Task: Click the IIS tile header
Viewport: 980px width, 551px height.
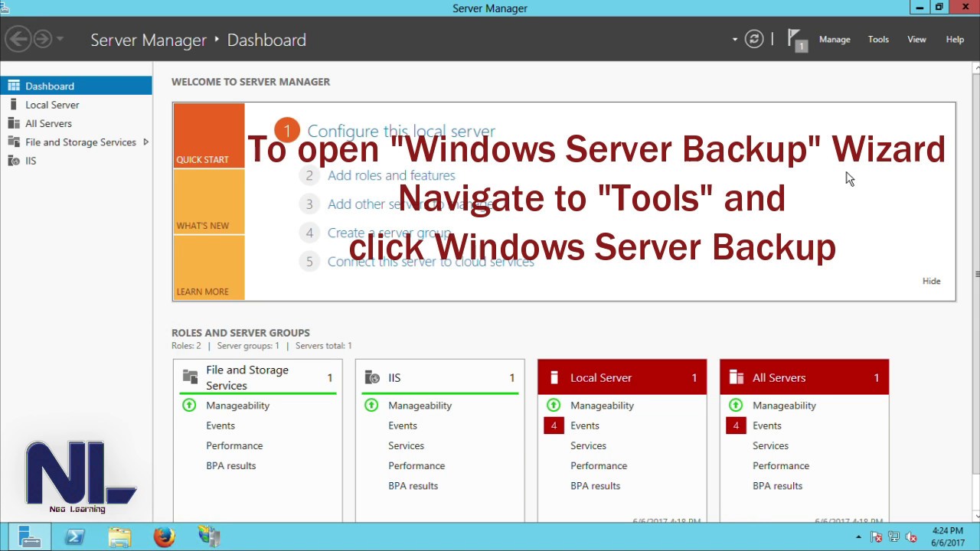Action: (439, 377)
